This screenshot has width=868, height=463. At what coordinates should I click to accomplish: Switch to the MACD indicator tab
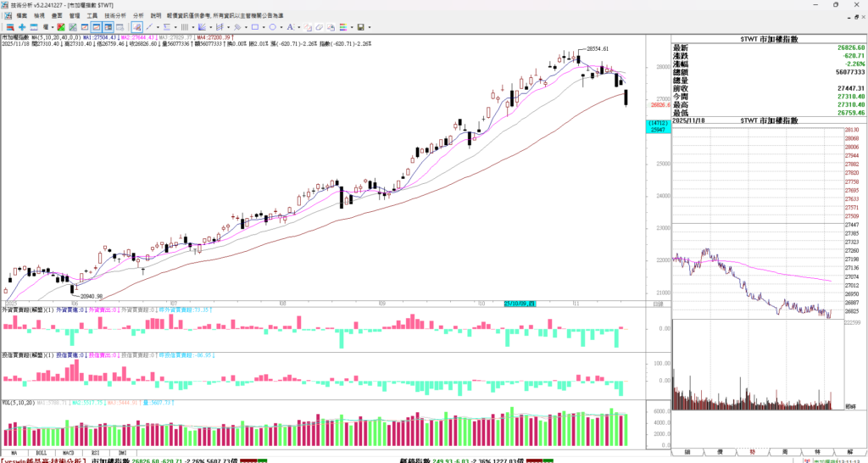tap(67, 452)
